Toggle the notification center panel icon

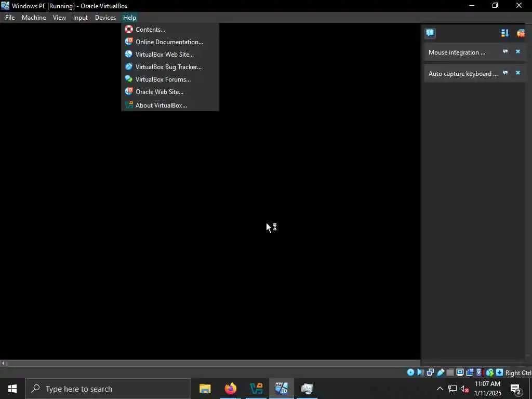(430, 33)
